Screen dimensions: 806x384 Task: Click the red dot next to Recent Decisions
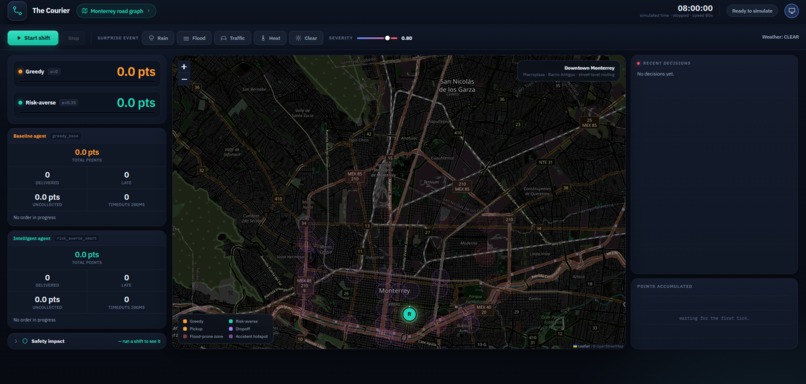pos(638,64)
